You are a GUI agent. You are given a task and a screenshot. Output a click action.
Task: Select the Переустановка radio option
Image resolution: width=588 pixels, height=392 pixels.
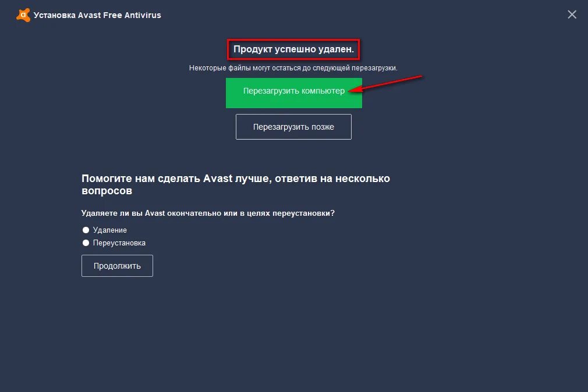pos(86,243)
